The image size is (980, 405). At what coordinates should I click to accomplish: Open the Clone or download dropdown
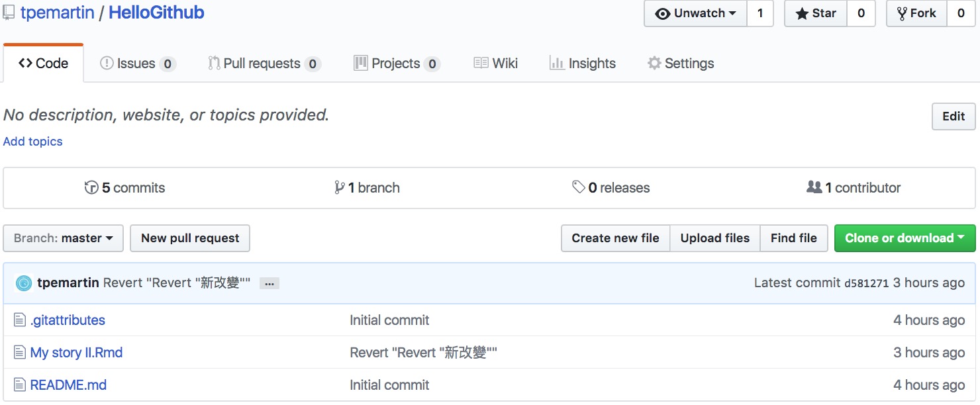[905, 238]
